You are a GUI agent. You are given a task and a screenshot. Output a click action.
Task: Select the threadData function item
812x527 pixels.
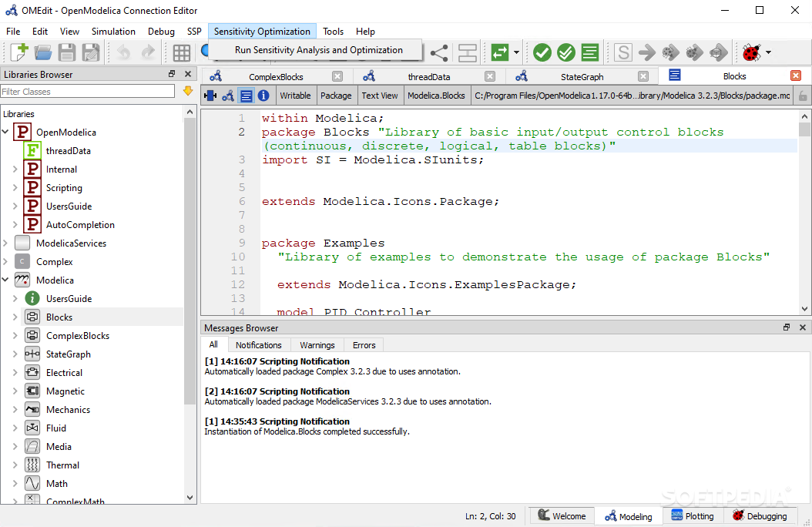[68, 151]
